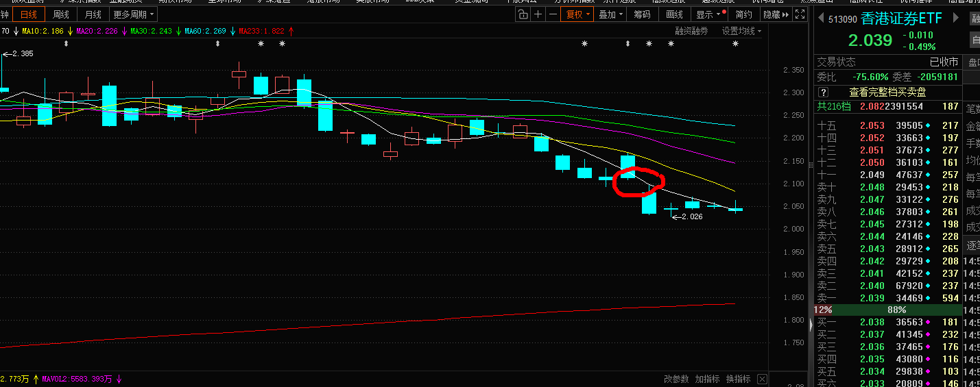Click the question mark help icon
980x387 pixels.
tap(823, 92)
